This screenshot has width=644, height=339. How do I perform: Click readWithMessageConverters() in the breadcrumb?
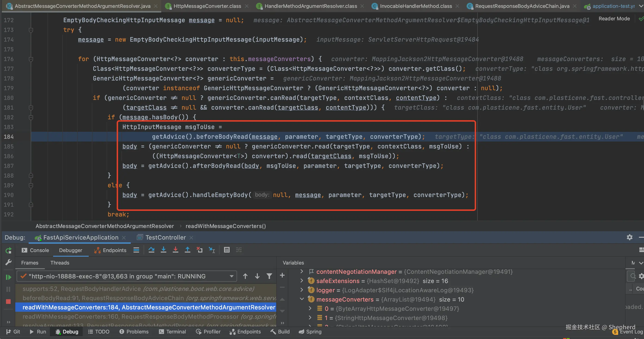[x=225, y=226]
